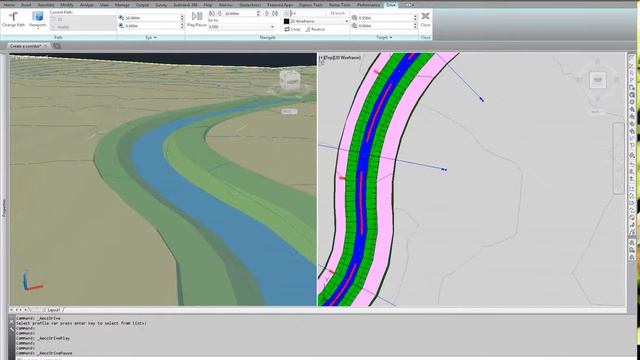Switch to the Annotate ribbon tab
Screen dimensions: 640x360
46,5
